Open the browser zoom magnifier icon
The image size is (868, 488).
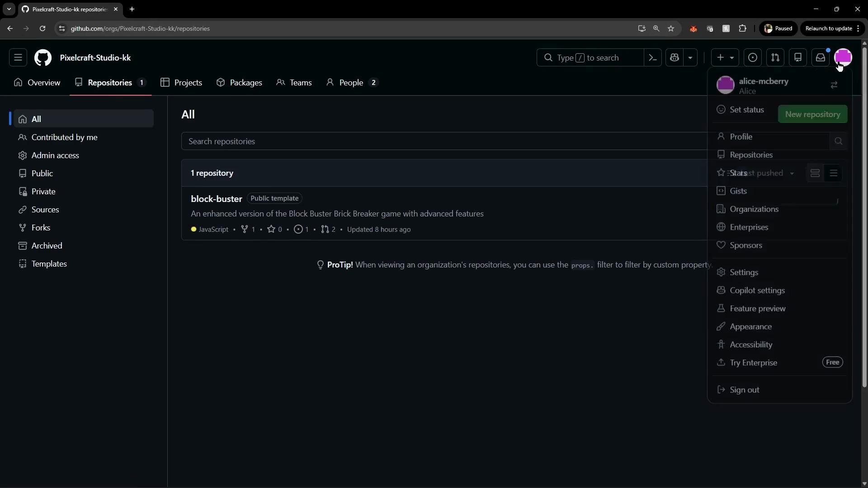pyautogui.click(x=656, y=28)
